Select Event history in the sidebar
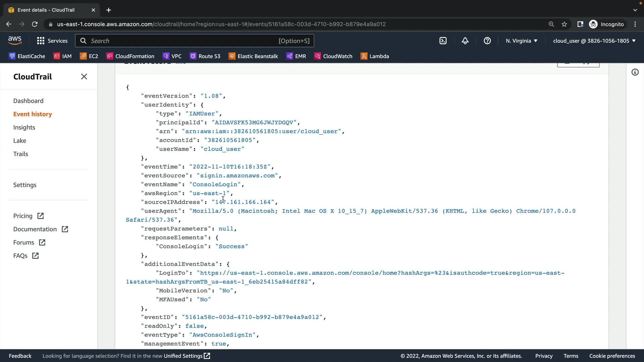 tap(33, 114)
